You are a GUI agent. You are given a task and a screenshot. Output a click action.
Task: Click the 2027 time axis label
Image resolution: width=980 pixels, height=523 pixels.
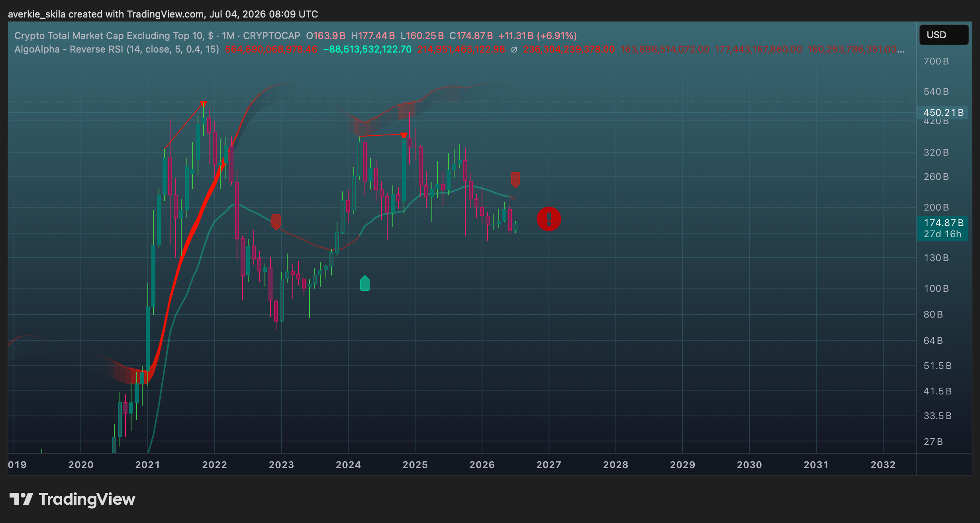click(549, 464)
